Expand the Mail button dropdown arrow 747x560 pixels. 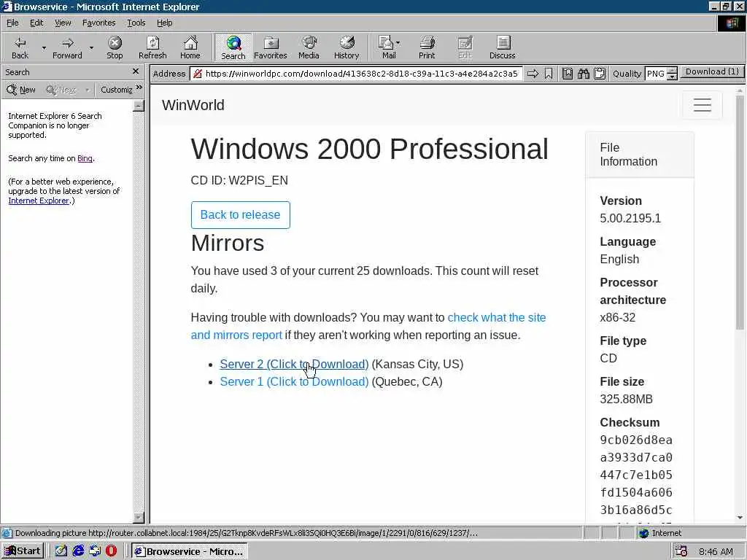(398, 43)
